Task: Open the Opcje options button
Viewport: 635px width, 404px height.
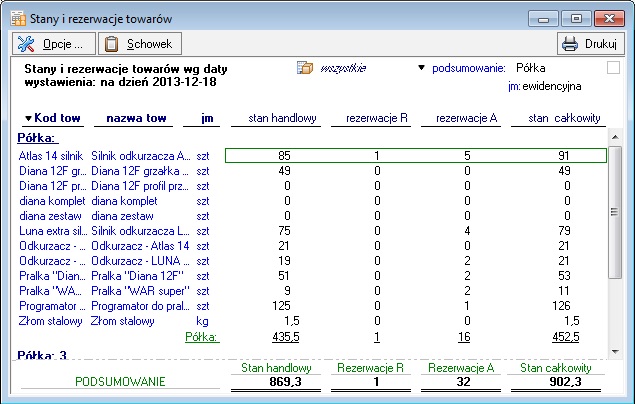Action: [x=54, y=44]
